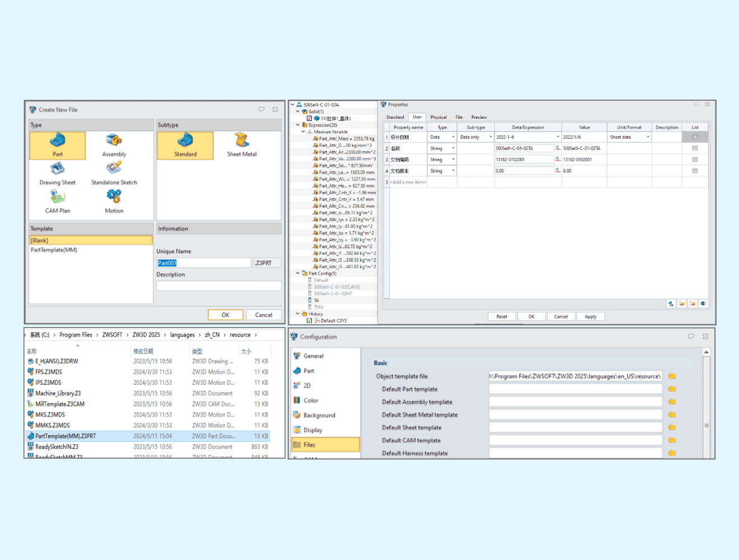Click the Unique Name input field

pyautogui.click(x=204, y=263)
